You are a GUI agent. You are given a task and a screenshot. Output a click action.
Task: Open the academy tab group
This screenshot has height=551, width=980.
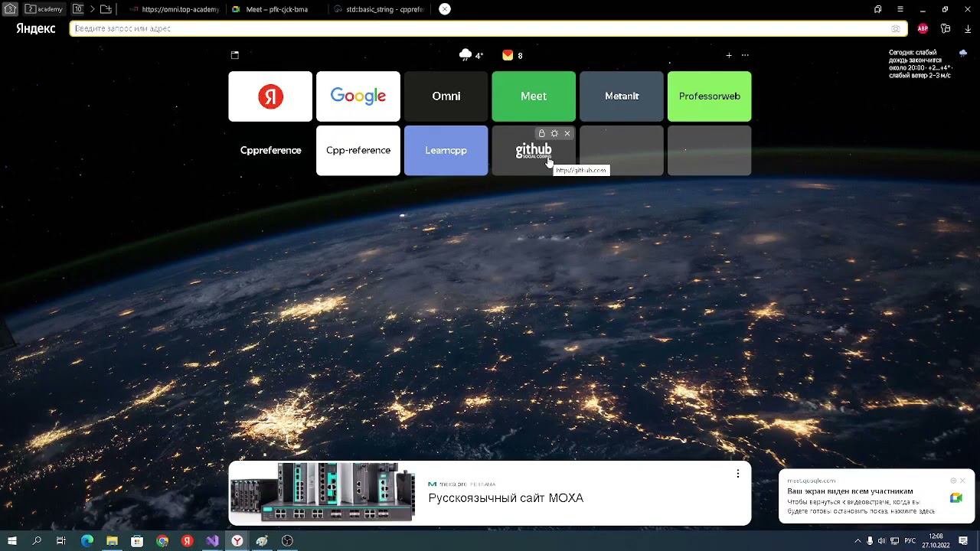click(44, 9)
